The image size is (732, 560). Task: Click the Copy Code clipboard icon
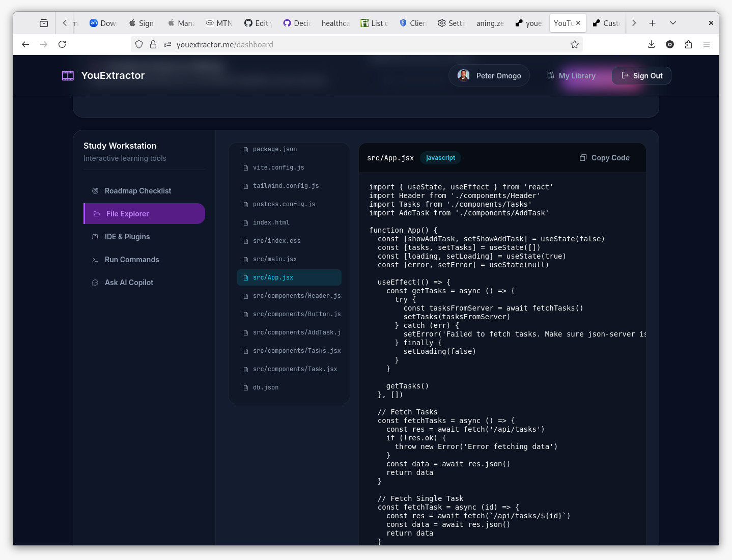[x=583, y=158]
